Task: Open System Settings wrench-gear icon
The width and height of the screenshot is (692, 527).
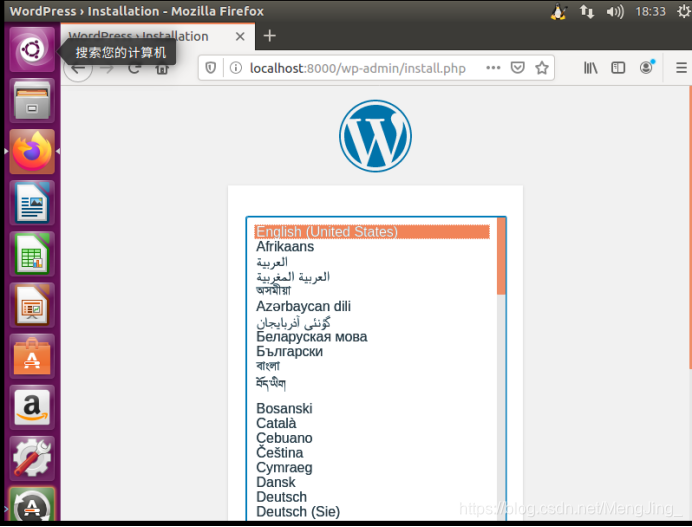Action: point(32,459)
